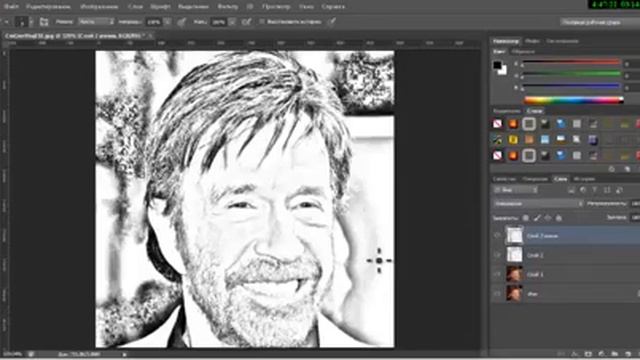640x360 pixels.
Task: Check the Восстановить историю checkbox
Action: [262, 22]
